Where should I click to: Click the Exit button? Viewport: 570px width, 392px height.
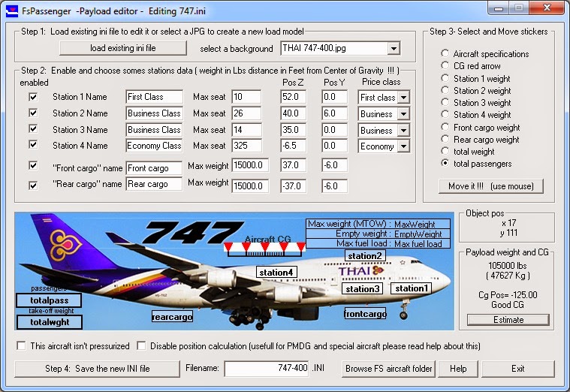pyautogui.click(x=518, y=369)
